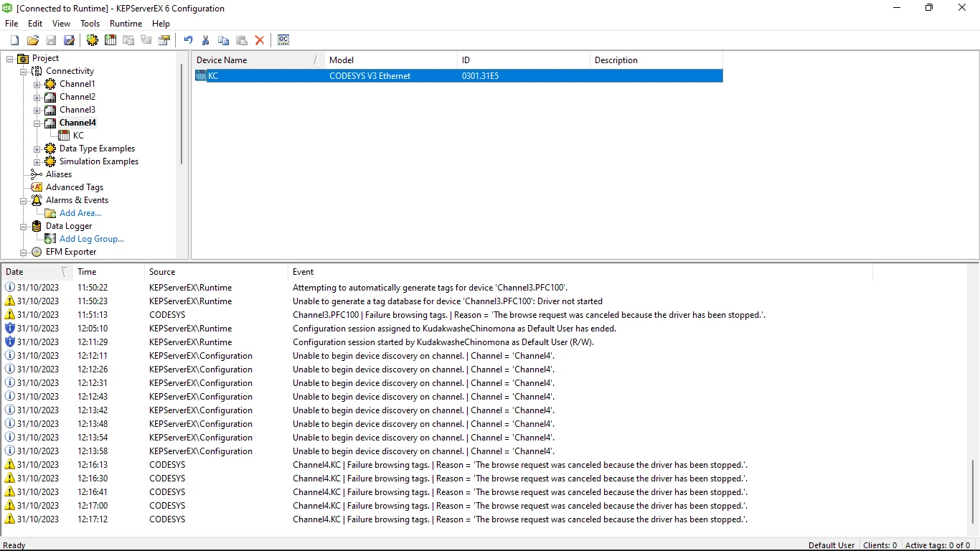Sort event log by Date header
The image size is (980, 551).
click(37, 272)
